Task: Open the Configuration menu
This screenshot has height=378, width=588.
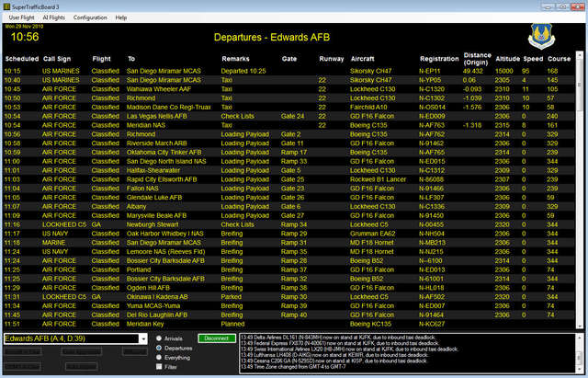Action: [x=90, y=17]
